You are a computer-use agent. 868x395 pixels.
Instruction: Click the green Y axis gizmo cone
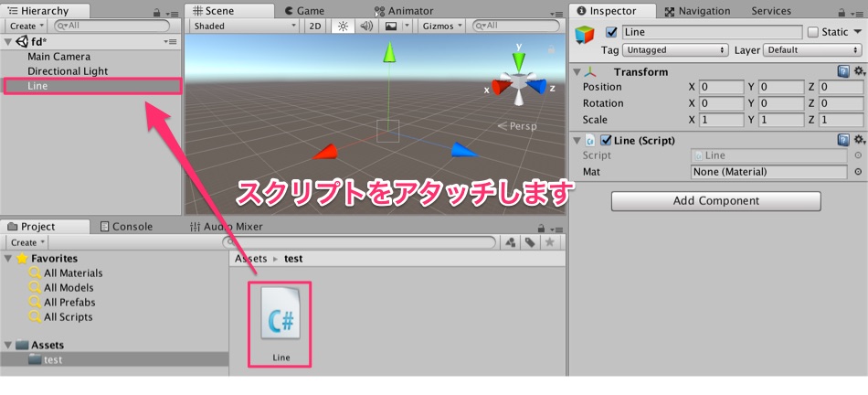point(519,63)
